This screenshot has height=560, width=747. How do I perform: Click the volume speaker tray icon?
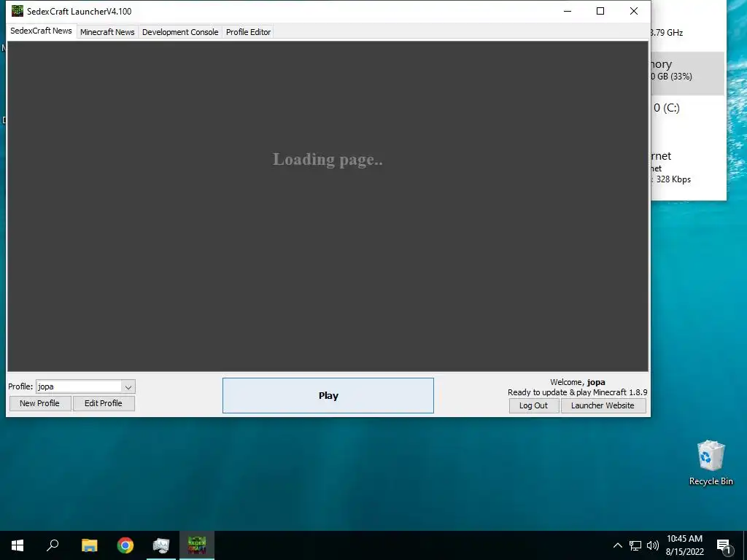click(653, 545)
